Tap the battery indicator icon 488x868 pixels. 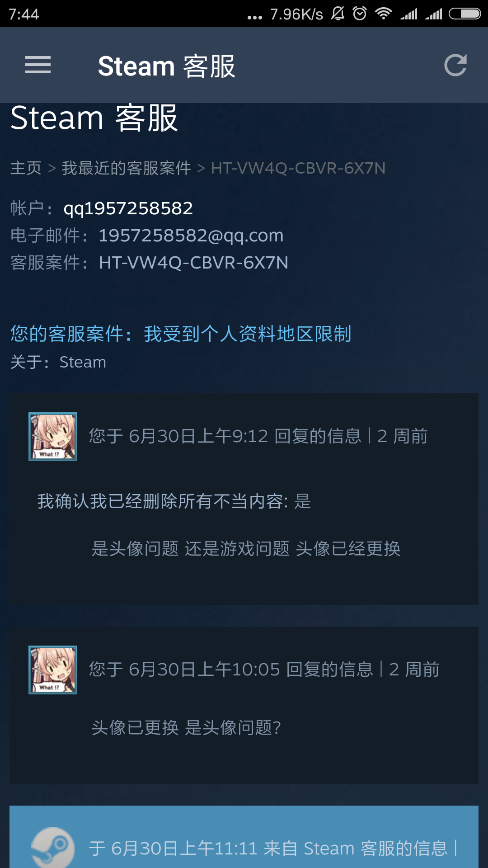(465, 14)
